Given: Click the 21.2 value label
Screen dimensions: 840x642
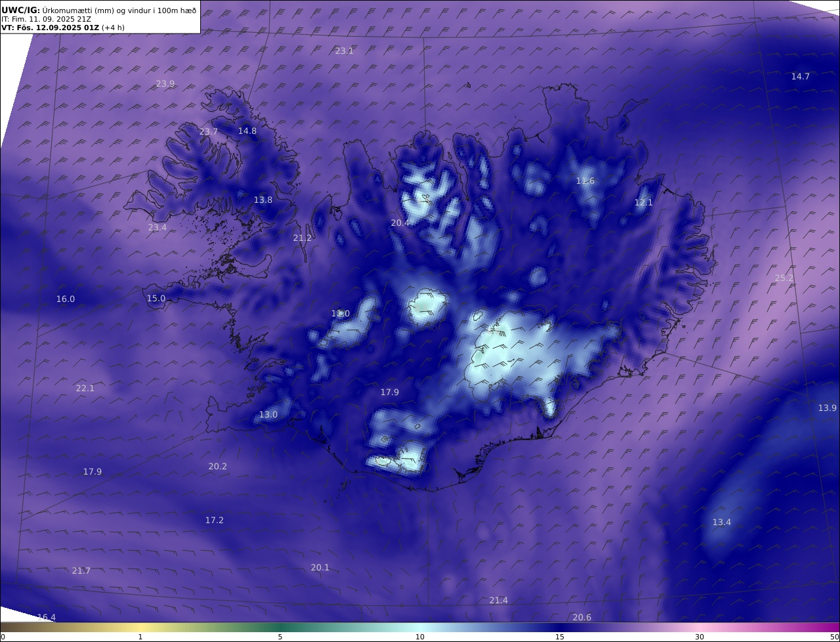Looking at the screenshot, I should coord(303,238).
